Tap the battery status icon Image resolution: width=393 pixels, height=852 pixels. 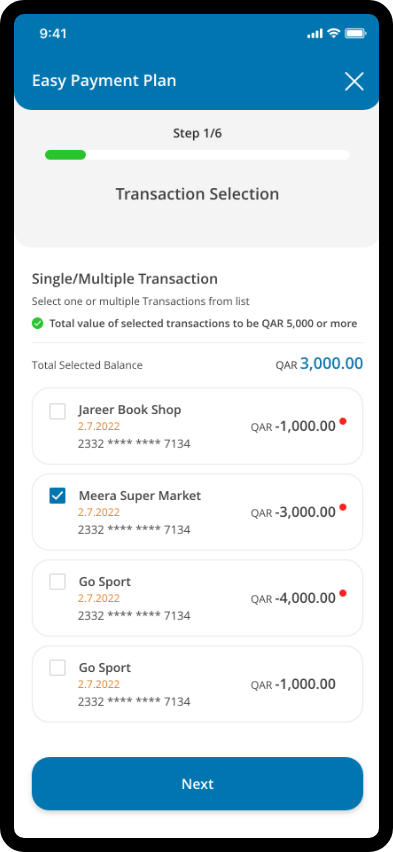click(355, 34)
